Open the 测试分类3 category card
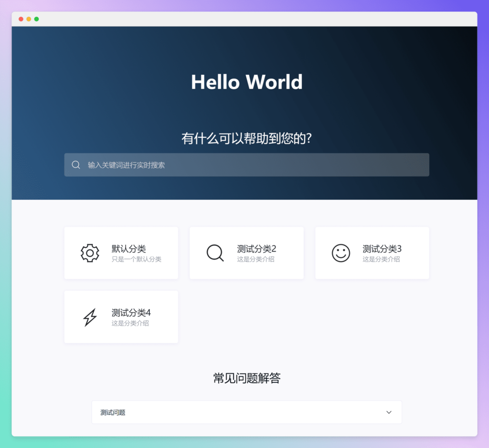Viewport: 489px width, 448px height. [372, 253]
